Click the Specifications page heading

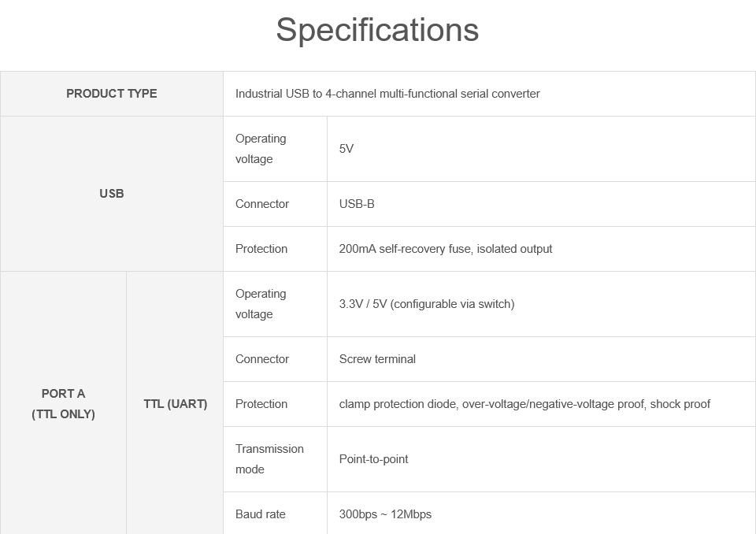[x=377, y=30]
